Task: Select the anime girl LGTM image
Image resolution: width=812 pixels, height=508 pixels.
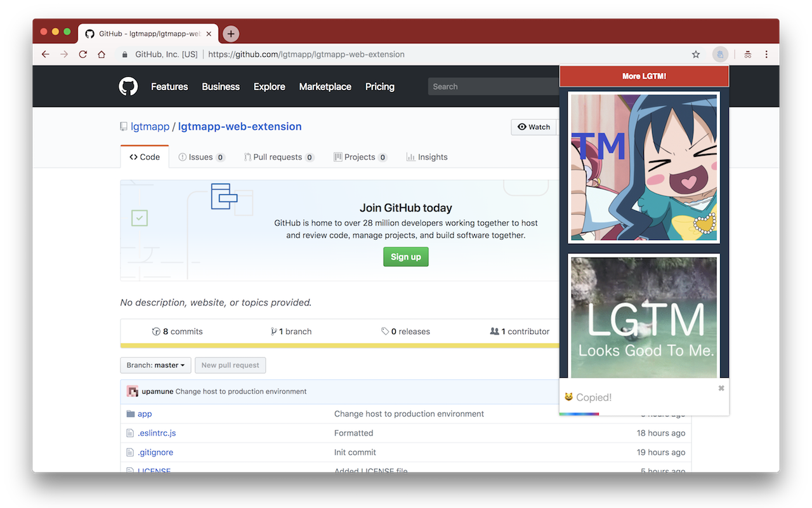Action: 644,168
